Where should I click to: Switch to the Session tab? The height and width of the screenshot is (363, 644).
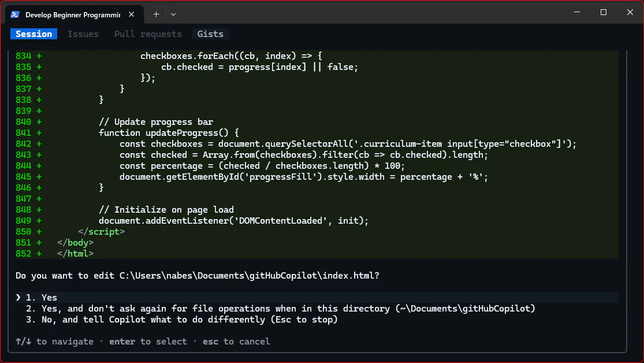(33, 34)
